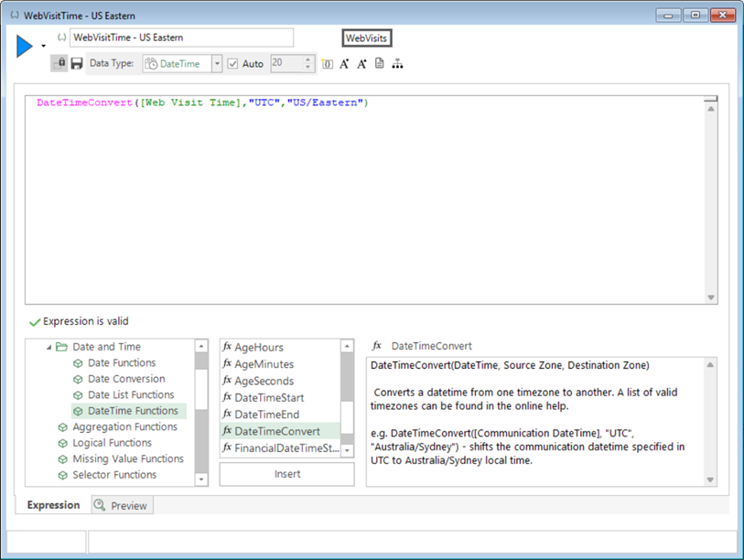Click the WebVisits table button

[366, 38]
